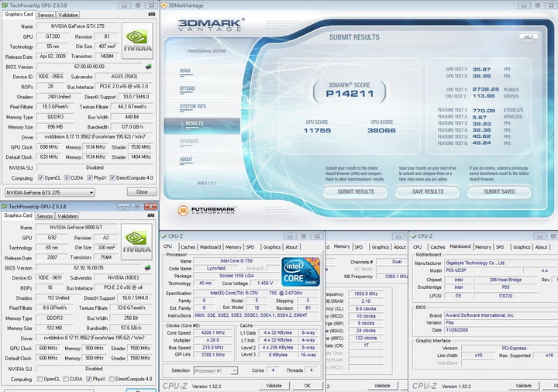This screenshot has width=558, height=392.
Task: Toggle OpenCL checkbox for 8800 GT
Action: pyautogui.click(x=40, y=379)
